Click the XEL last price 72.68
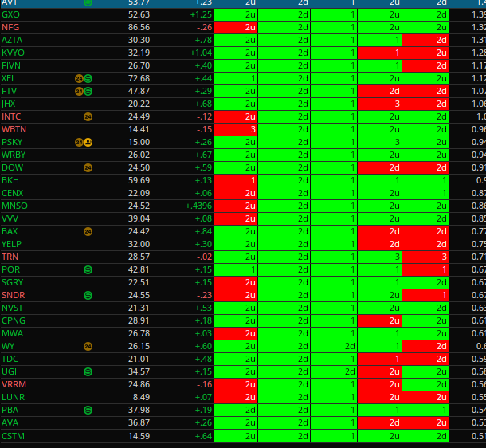The height and width of the screenshot is (448, 486). [x=139, y=78]
